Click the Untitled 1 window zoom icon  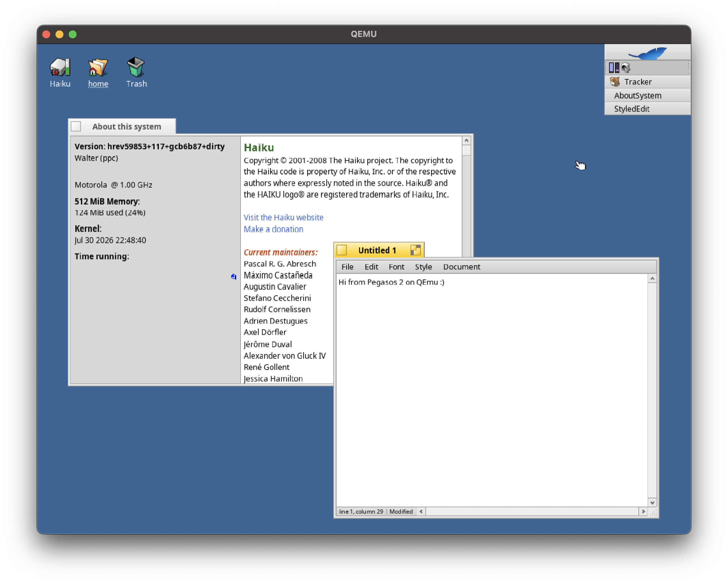415,250
